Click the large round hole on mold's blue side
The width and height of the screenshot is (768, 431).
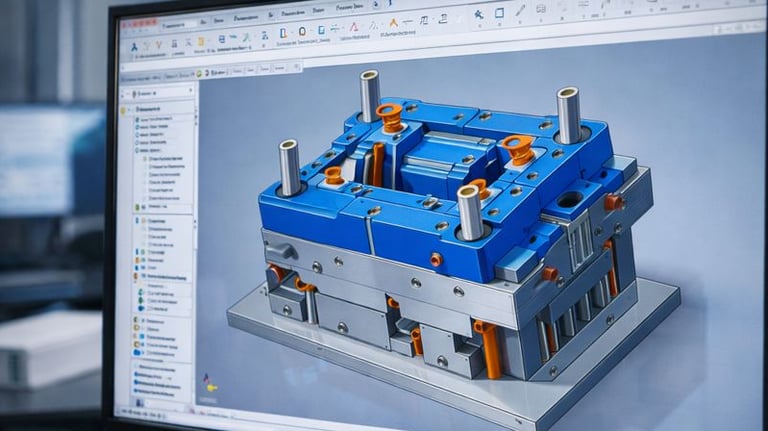pos(570,199)
